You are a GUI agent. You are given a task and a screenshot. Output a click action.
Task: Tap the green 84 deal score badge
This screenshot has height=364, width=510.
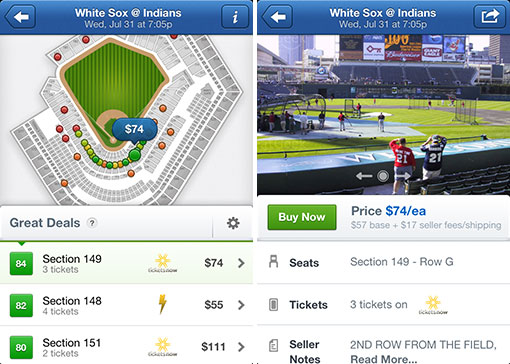(x=21, y=263)
